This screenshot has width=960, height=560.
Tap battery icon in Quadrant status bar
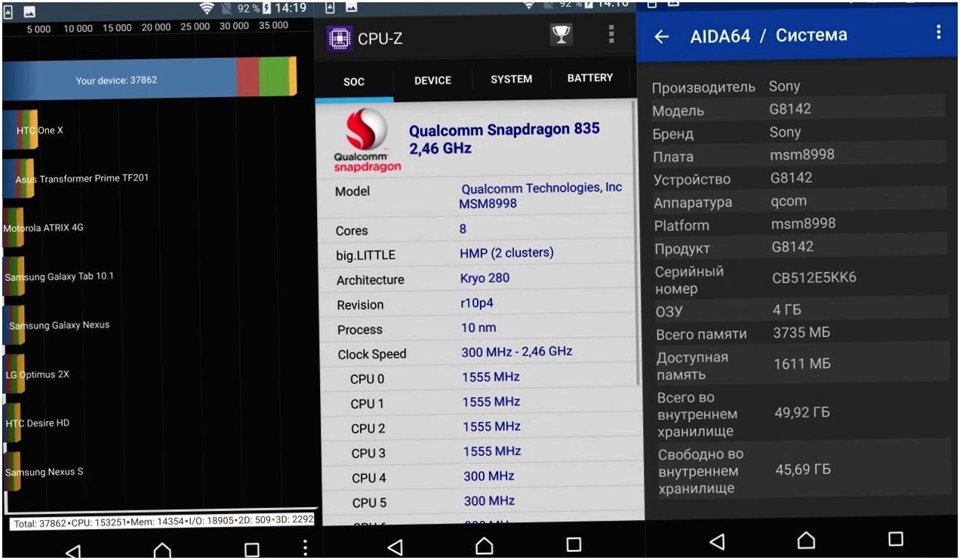point(266,8)
